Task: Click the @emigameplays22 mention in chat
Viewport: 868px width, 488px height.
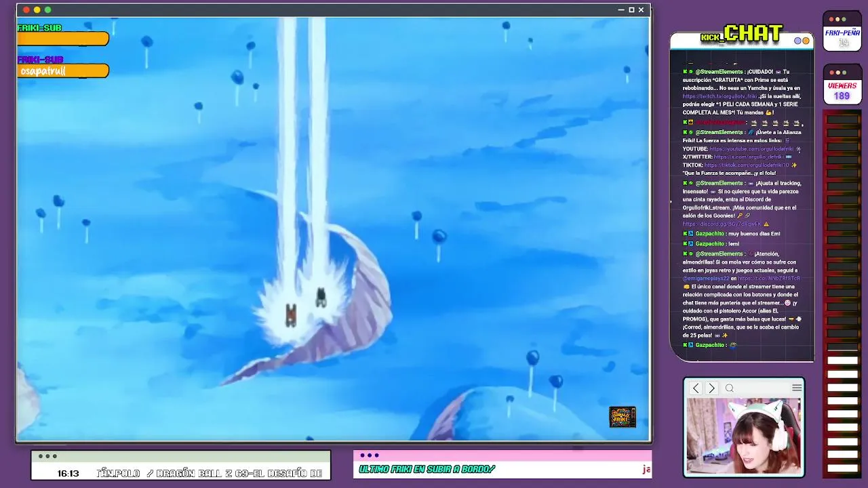Action: pyautogui.click(x=706, y=278)
